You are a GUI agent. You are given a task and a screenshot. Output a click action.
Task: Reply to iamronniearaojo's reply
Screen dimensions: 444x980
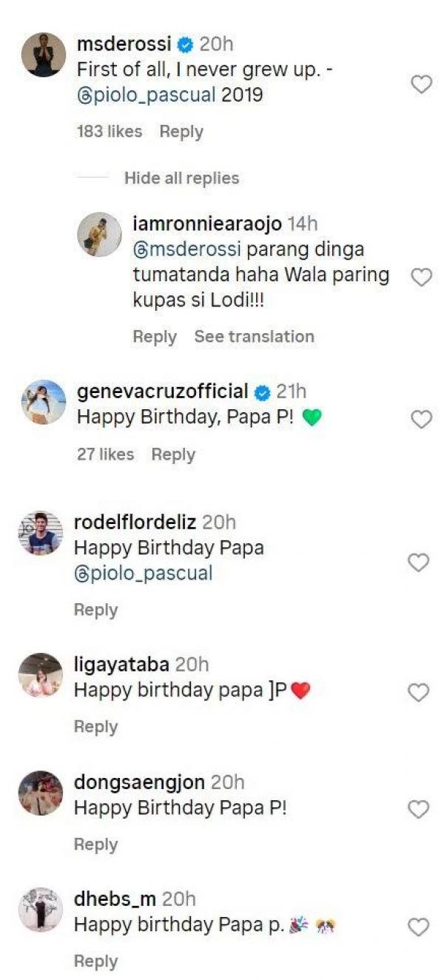click(x=155, y=337)
